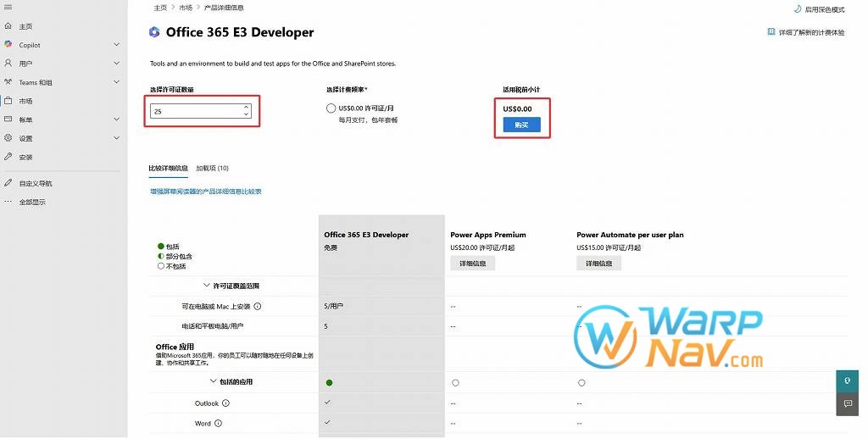The width and height of the screenshot is (868, 439).
Task: Click the setup (安装) wrench icon
Action: tap(8, 157)
